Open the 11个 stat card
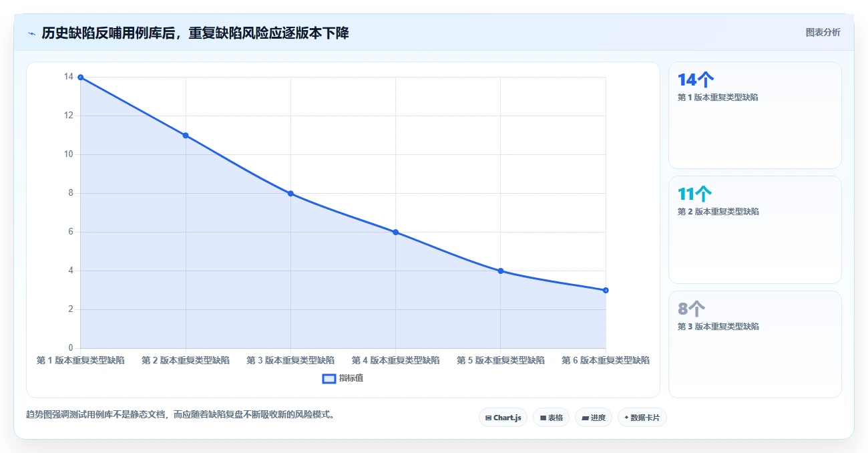Screen dimensions: 868x453 point(754,230)
